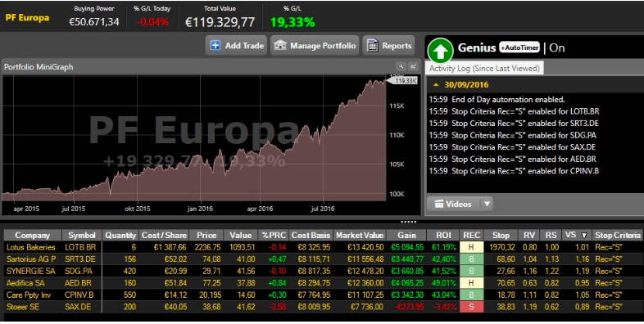Sort by the ROI column header
This screenshot has width=644, height=324.
(x=443, y=235)
